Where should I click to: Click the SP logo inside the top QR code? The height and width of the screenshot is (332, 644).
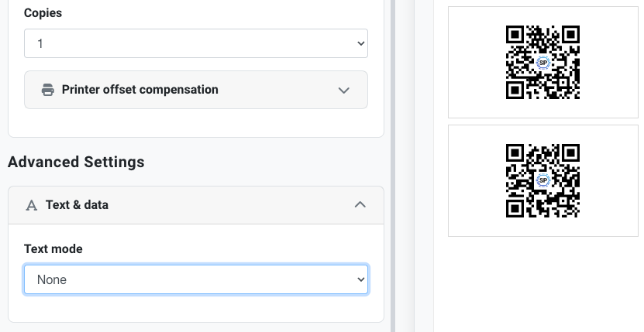(543, 63)
